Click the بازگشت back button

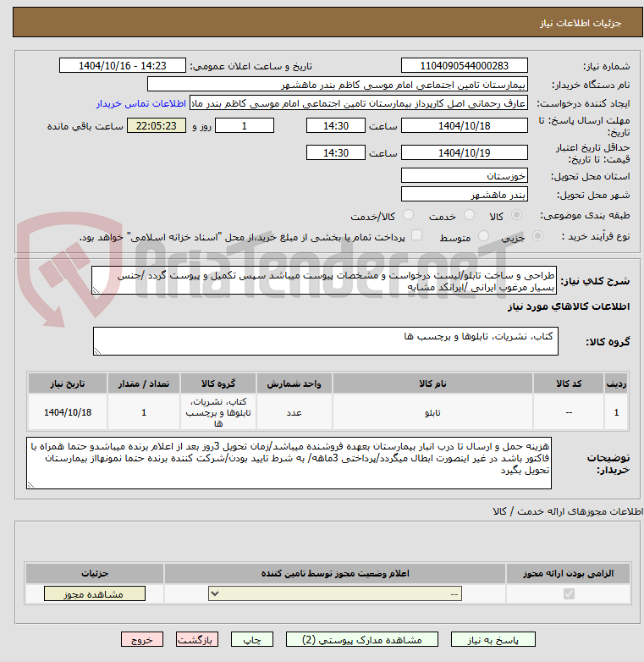click(197, 640)
